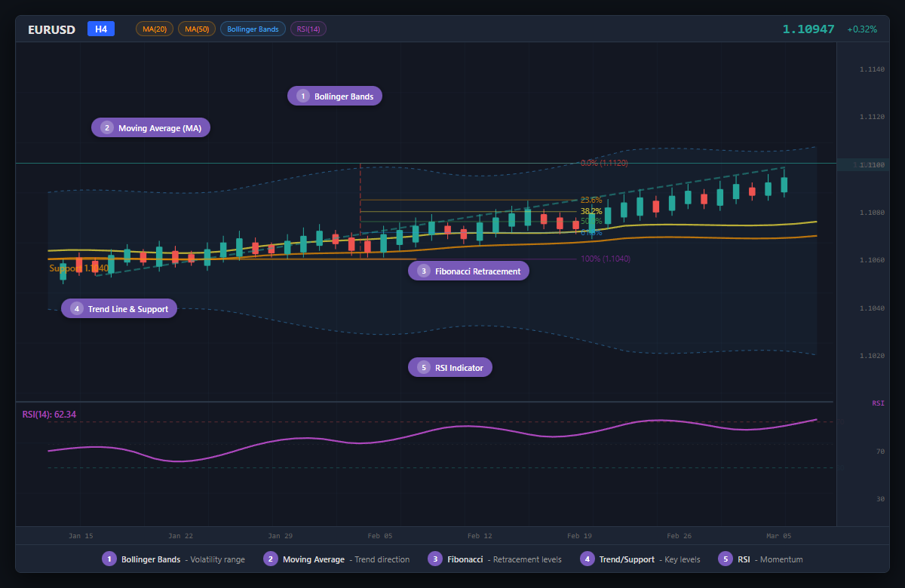905x588 pixels.
Task: Click the current price 1.10947
Action: 808,29
